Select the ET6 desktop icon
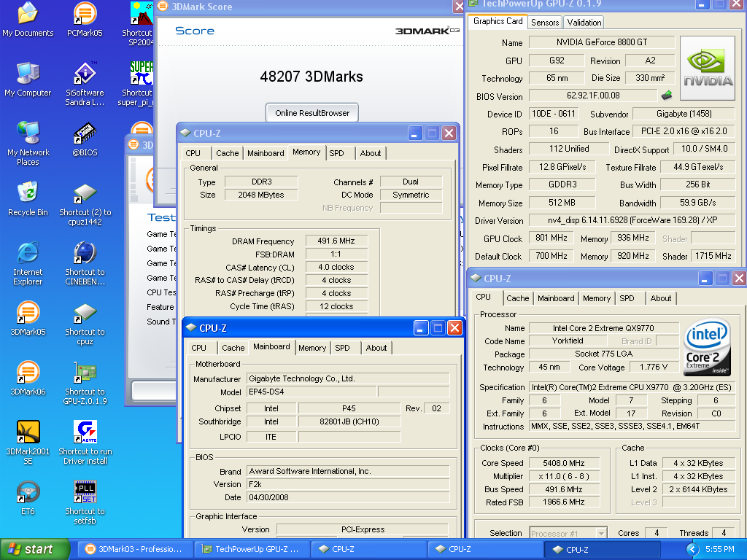Image resolution: width=747 pixels, height=560 pixels. click(x=28, y=498)
